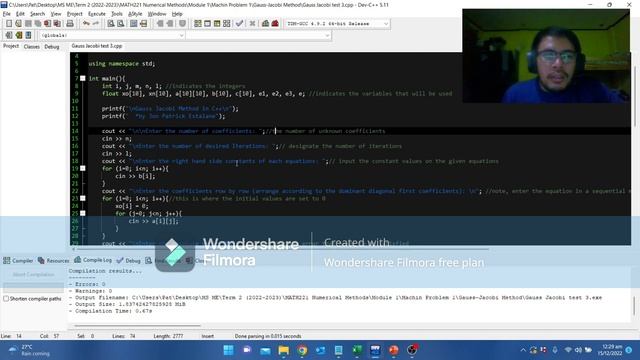The width and height of the screenshot is (640, 360).
Task: Click the 'Lines: 74' status bar entry
Action: point(124,336)
